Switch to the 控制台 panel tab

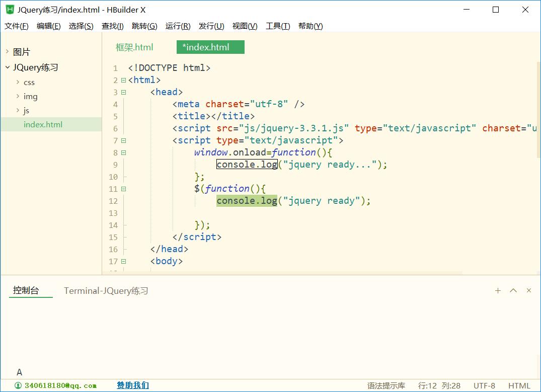[26, 290]
